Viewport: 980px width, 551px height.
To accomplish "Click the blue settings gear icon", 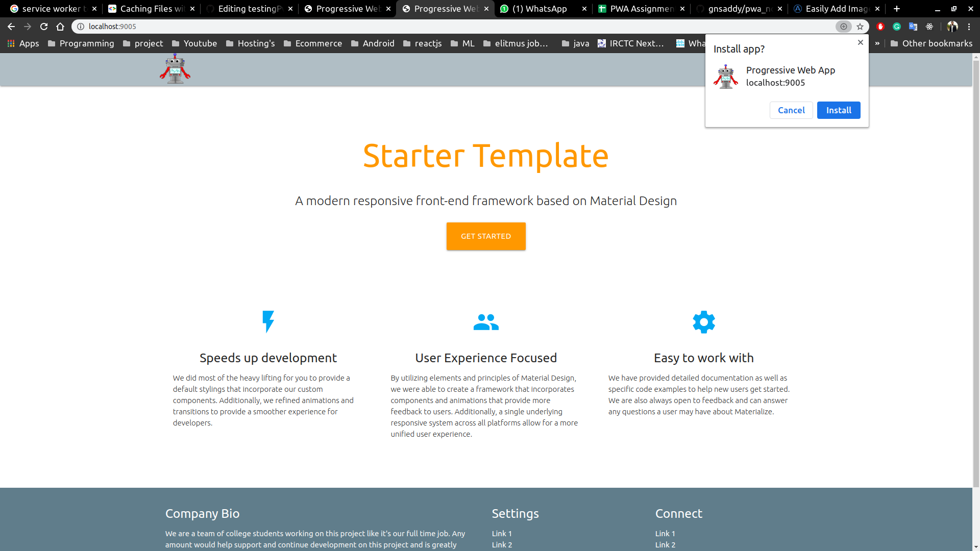I will click(x=703, y=322).
